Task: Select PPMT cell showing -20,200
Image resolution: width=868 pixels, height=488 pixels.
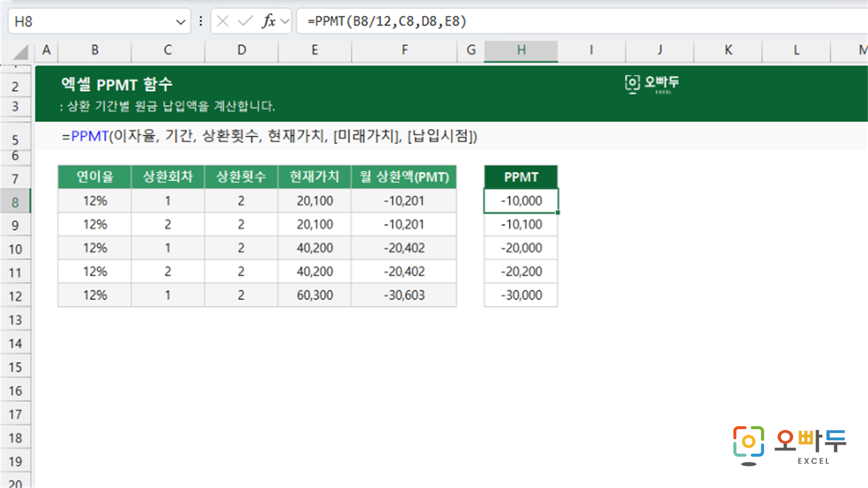Action: pyautogui.click(x=521, y=271)
